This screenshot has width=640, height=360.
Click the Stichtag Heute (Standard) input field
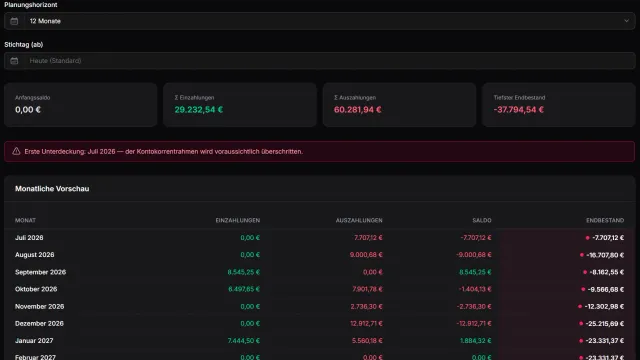point(320,61)
